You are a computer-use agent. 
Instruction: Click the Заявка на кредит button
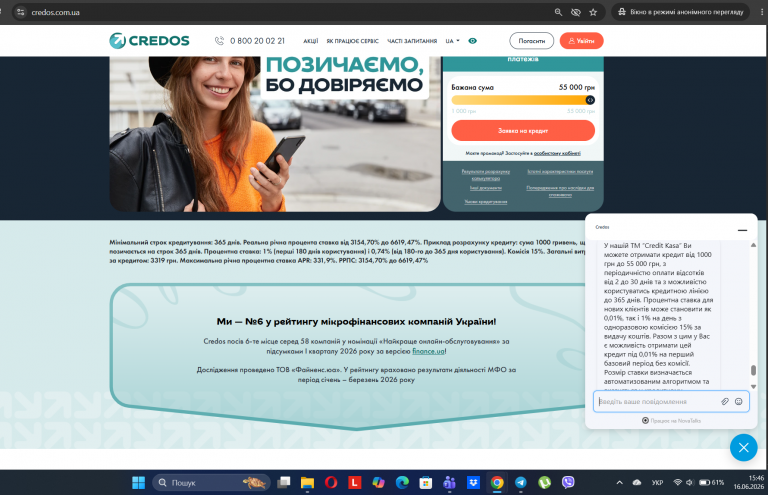(523, 131)
